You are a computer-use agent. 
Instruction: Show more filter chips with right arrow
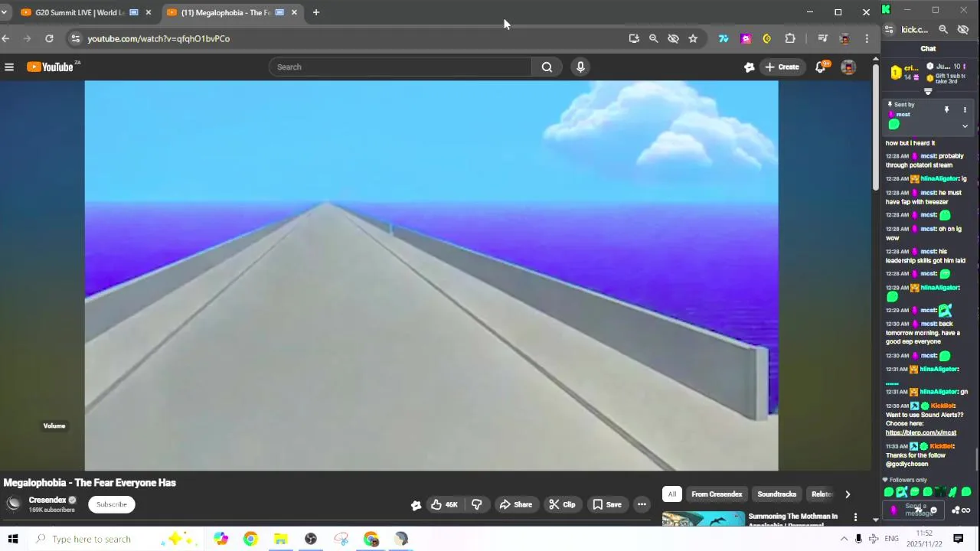click(x=847, y=494)
